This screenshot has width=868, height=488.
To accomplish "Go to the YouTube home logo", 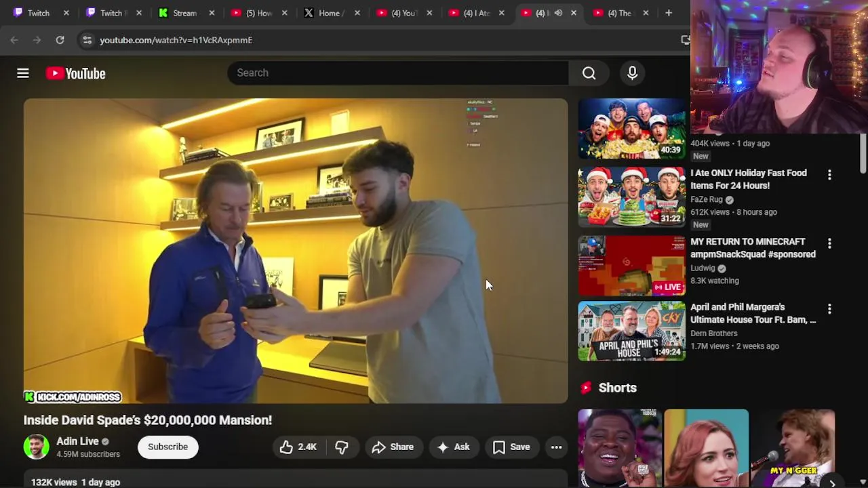I will pyautogui.click(x=75, y=73).
